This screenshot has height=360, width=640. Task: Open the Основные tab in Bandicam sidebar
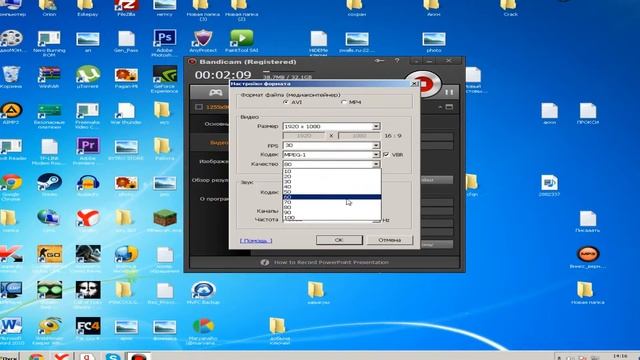pyautogui.click(x=216, y=124)
